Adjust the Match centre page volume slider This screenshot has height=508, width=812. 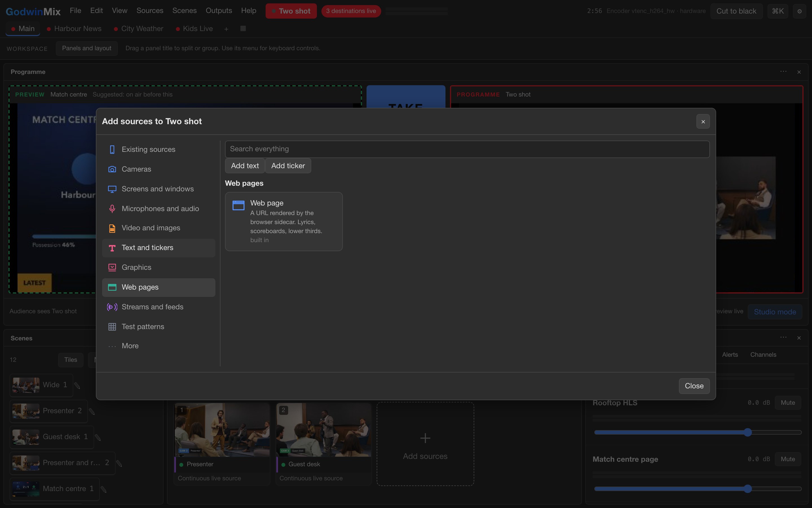click(x=698, y=489)
